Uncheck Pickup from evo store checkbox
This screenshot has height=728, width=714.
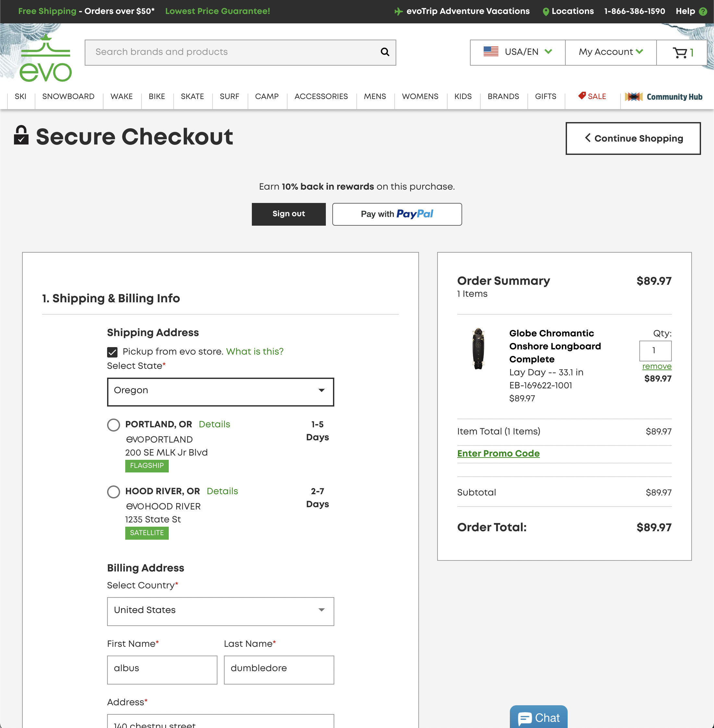coord(112,352)
